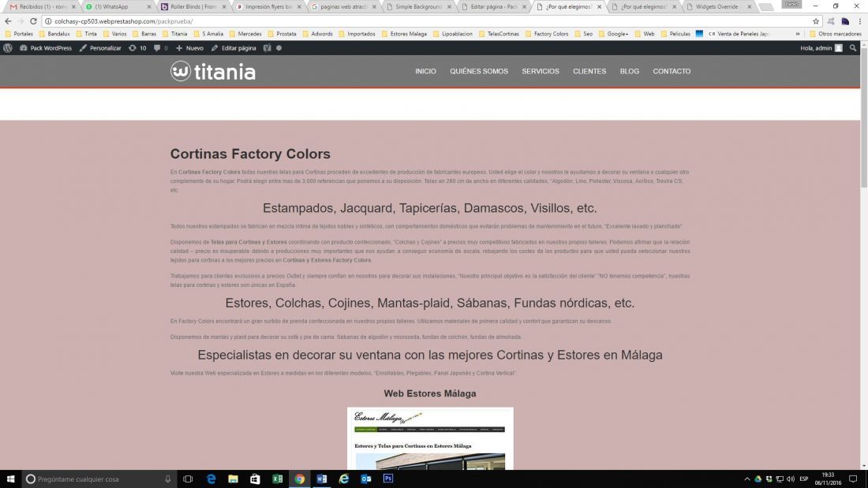The width and height of the screenshot is (868, 488).
Task: Open CLIENTES navigation item
Action: point(589,72)
